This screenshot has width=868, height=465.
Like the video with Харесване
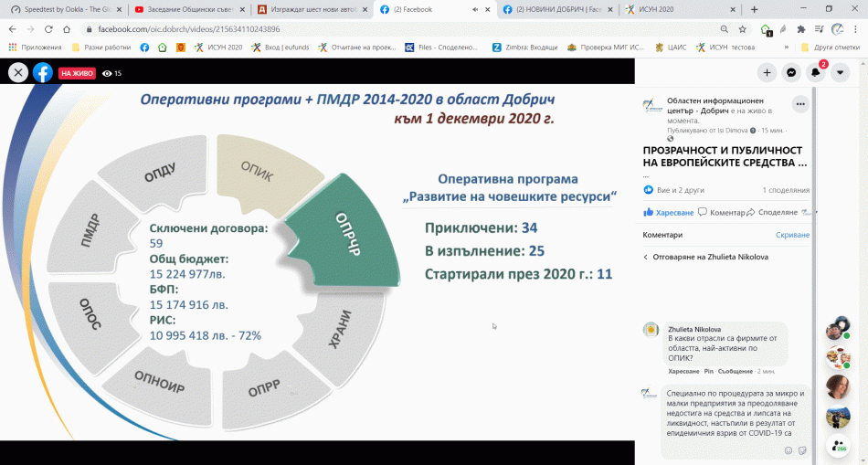click(668, 212)
